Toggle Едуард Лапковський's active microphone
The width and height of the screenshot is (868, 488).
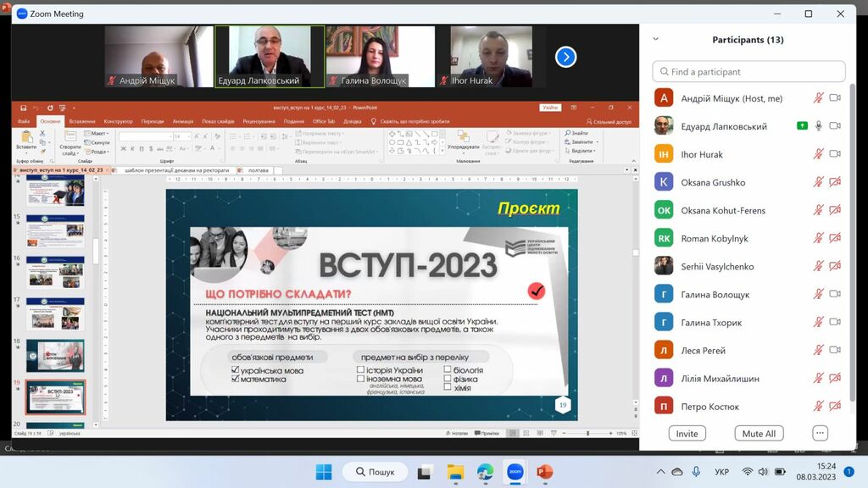[819, 126]
